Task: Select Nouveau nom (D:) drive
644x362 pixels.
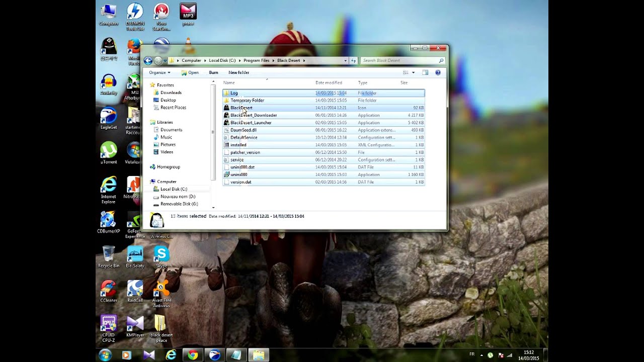Action: pos(178,197)
